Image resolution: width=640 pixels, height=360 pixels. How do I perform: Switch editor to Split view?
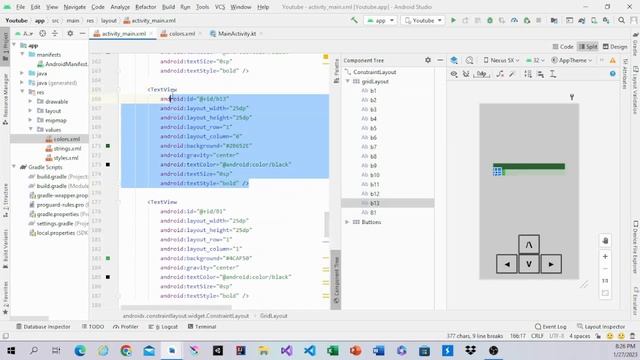tap(588, 47)
